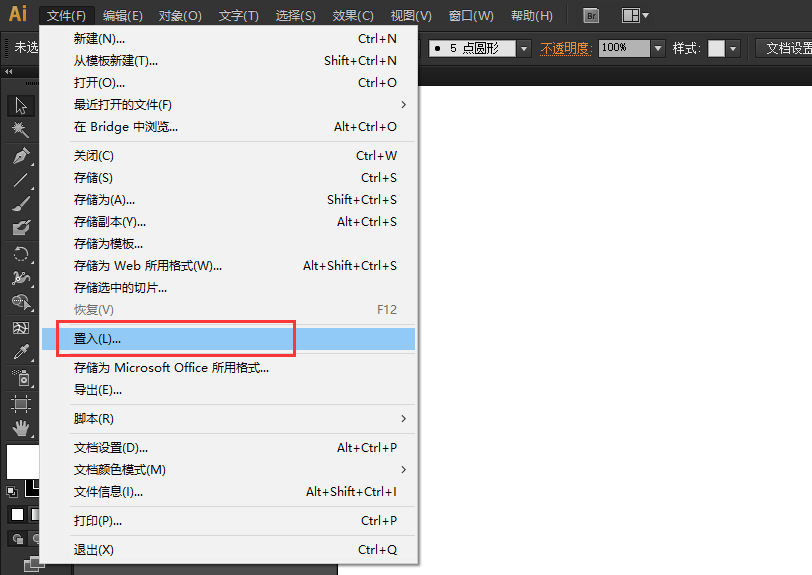Choose 存储选中的切片... menu entry
The image size is (812, 575).
pos(228,288)
